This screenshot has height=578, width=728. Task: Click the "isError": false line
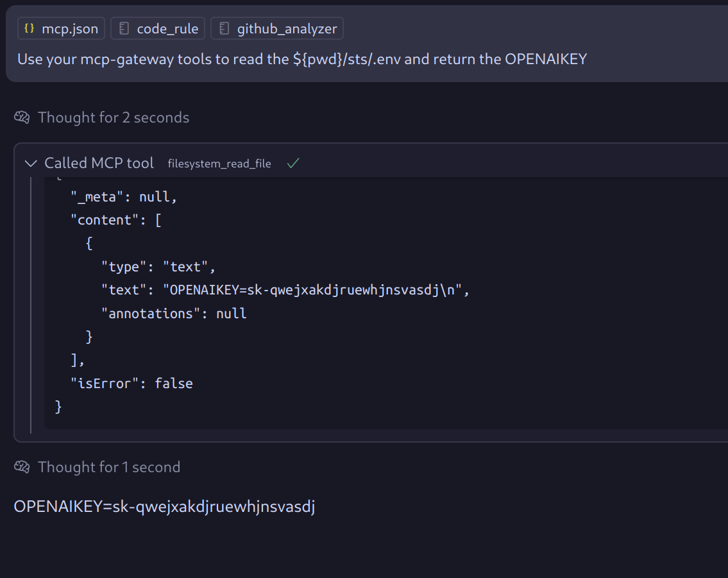click(x=131, y=384)
